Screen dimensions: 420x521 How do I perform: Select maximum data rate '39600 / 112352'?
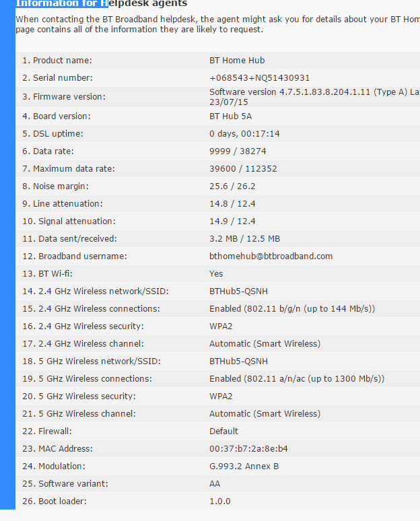[243, 169]
